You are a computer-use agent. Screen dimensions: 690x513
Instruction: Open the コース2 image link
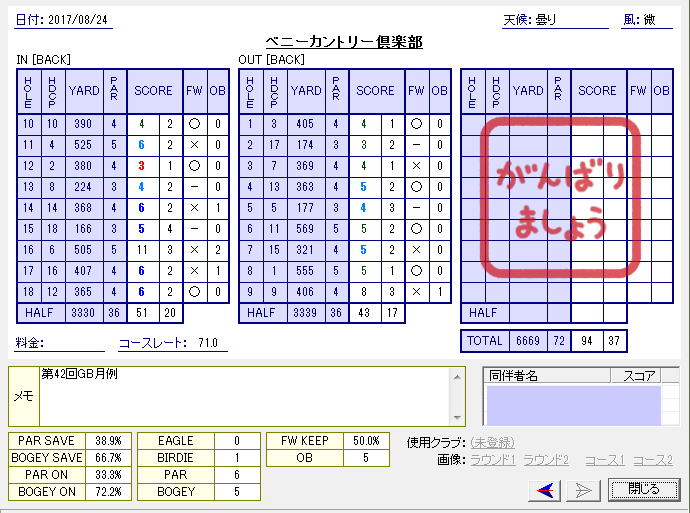653,460
